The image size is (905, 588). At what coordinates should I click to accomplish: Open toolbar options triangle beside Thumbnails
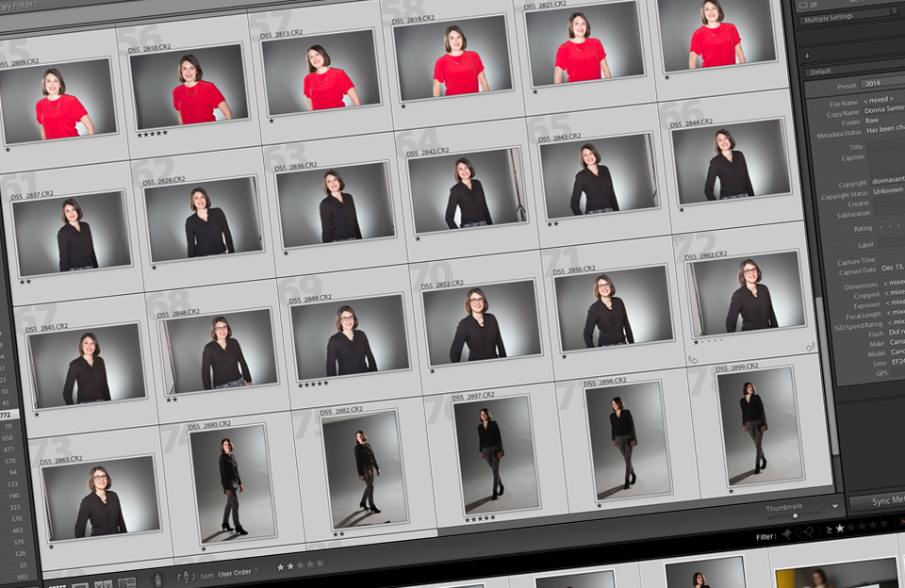coord(835,506)
